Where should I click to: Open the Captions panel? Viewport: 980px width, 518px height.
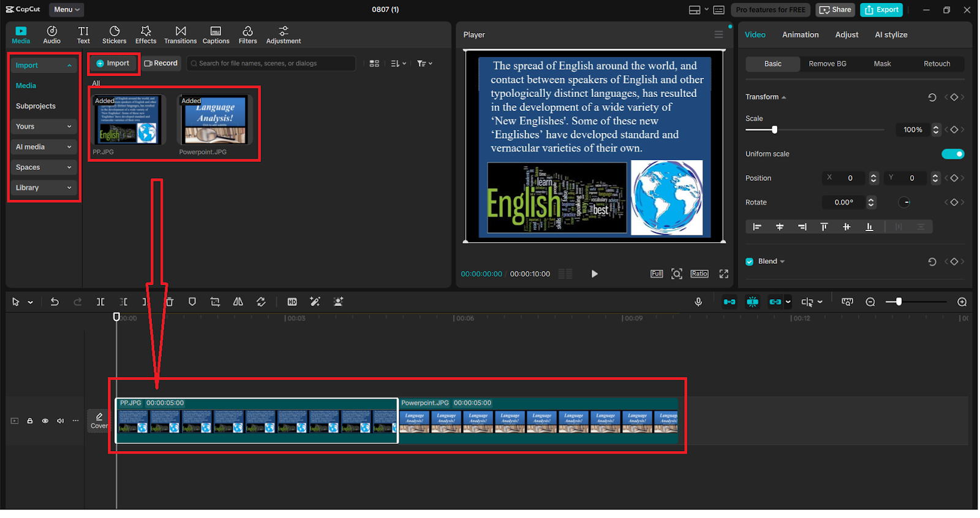[x=216, y=35]
